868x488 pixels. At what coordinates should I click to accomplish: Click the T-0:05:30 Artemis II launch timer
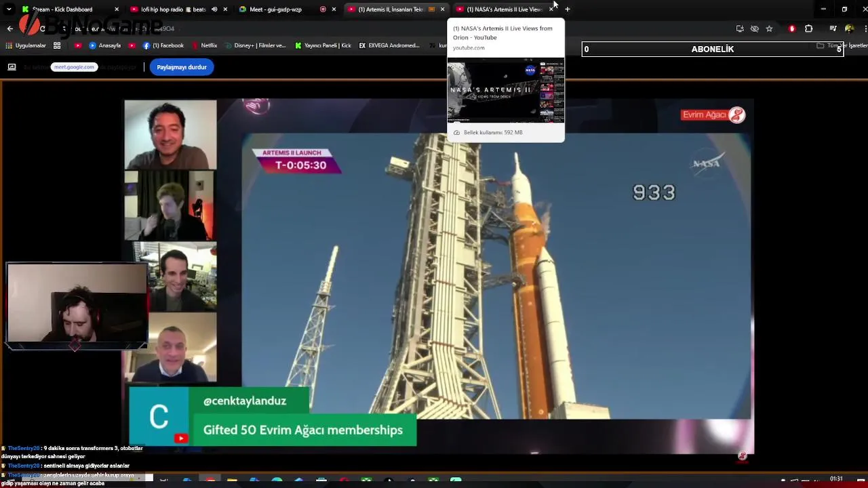(296, 161)
